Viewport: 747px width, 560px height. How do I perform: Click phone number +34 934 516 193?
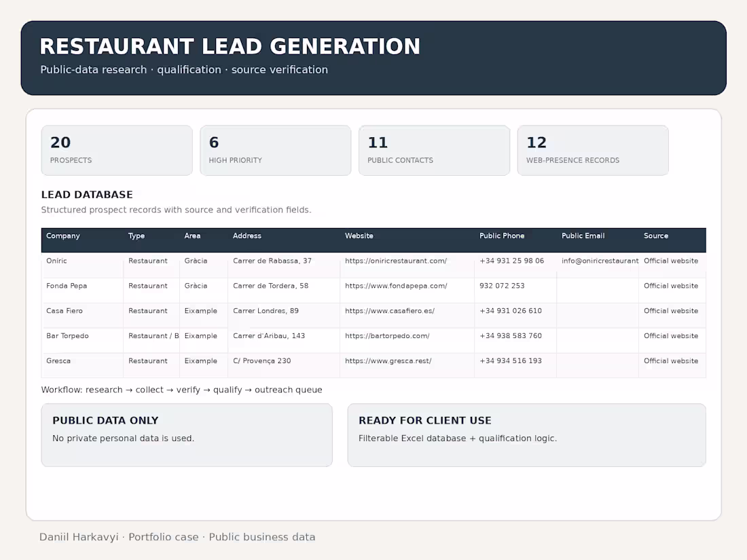pos(511,361)
